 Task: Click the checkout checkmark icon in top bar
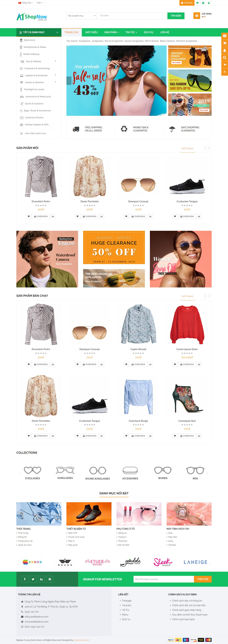(x=203, y=3)
